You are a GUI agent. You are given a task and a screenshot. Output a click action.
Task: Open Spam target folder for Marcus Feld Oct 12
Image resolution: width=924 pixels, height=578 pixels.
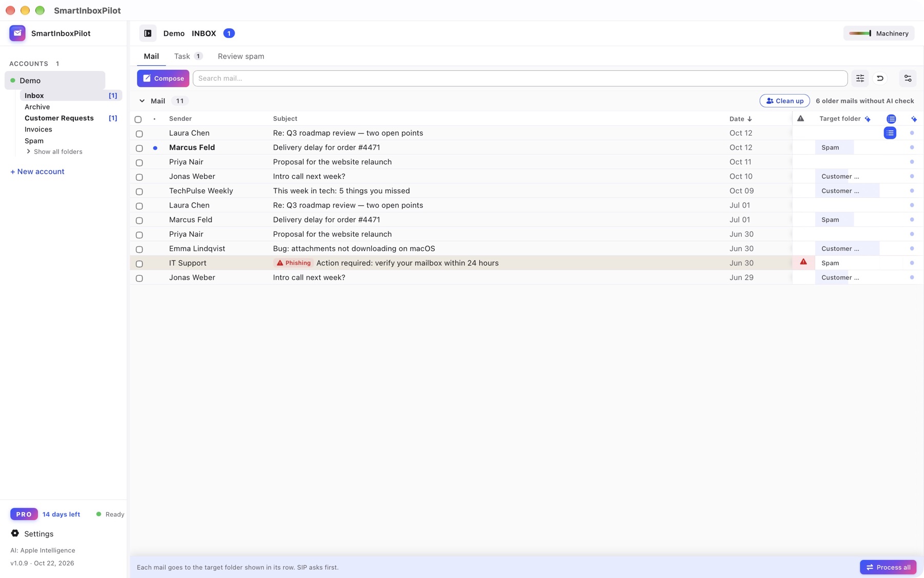coord(834,147)
